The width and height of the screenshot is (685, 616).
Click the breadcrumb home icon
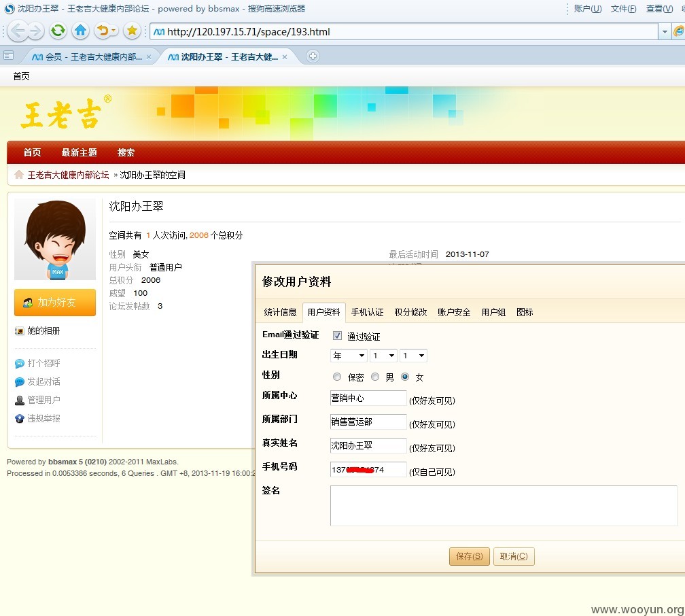pyautogui.click(x=19, y=175)
